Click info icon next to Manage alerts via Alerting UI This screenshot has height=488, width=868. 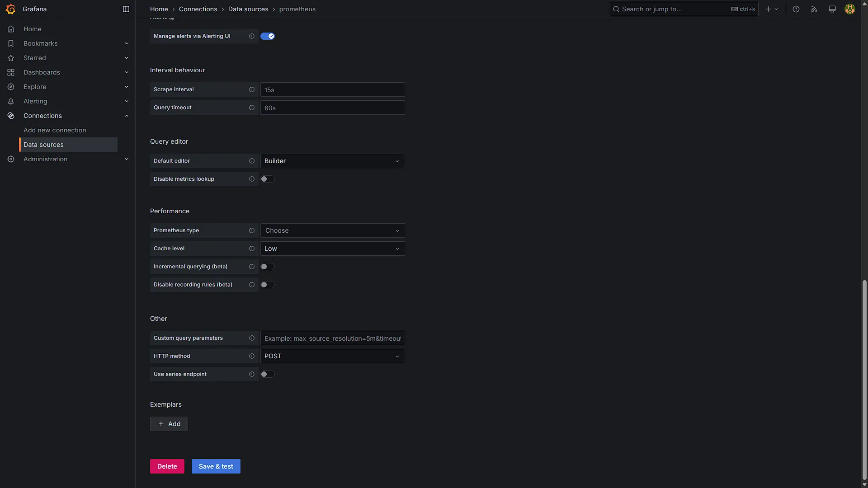pyautogui.click(x=252, y=36)
